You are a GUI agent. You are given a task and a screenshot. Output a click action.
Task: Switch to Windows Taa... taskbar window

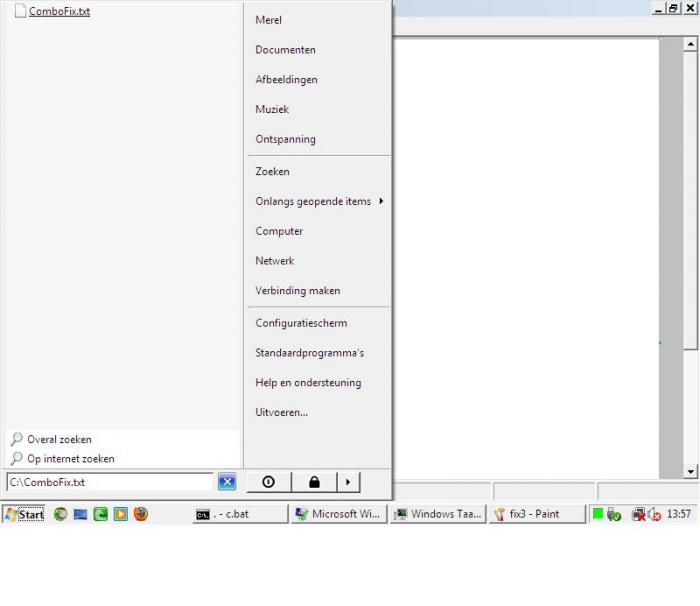coord(438,514)
